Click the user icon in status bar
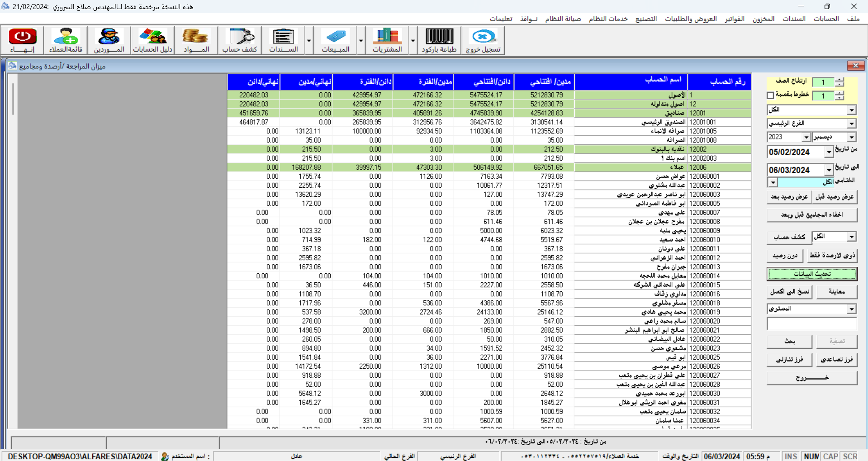The height and width of the screenshot is (461, 868). point(165,456)
